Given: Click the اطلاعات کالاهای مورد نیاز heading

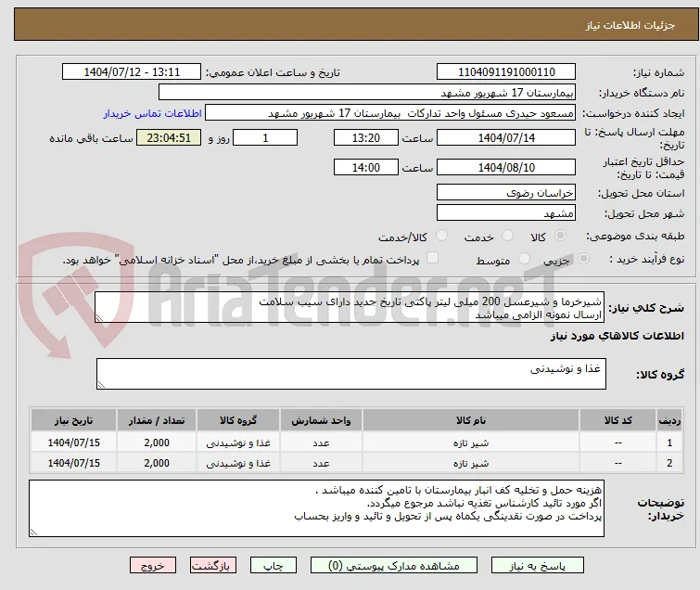Looking at the screenshot, I should point(617,336).
